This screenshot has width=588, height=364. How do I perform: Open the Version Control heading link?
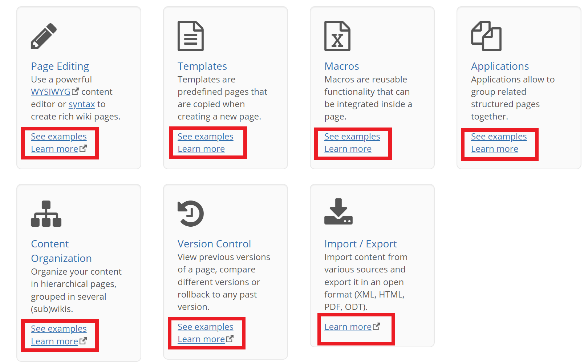coord(214,244)
